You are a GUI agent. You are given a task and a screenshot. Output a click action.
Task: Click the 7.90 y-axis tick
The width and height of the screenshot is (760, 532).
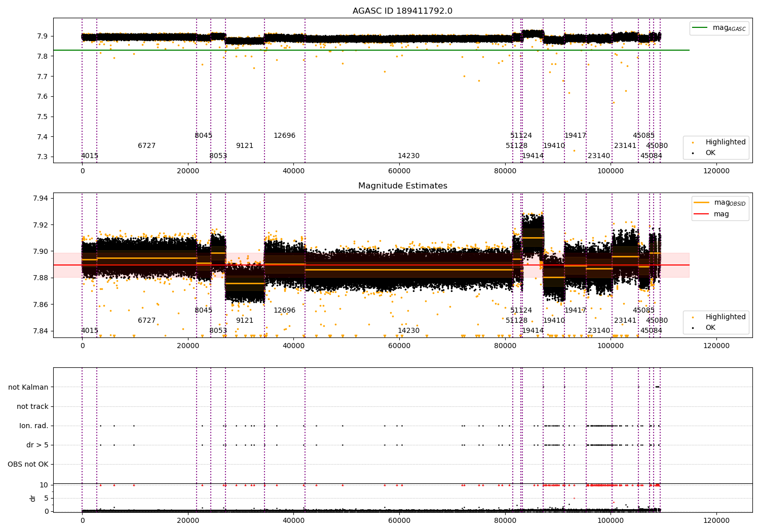tap(41, 251)
